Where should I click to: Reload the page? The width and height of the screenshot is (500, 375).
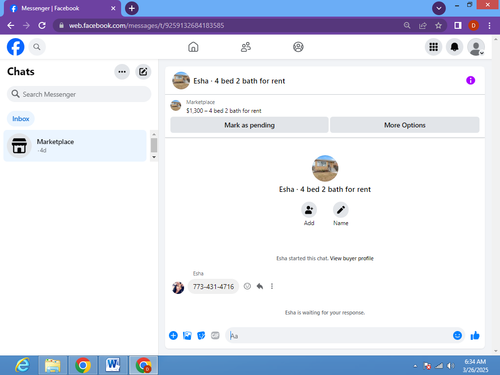point(42,25)
